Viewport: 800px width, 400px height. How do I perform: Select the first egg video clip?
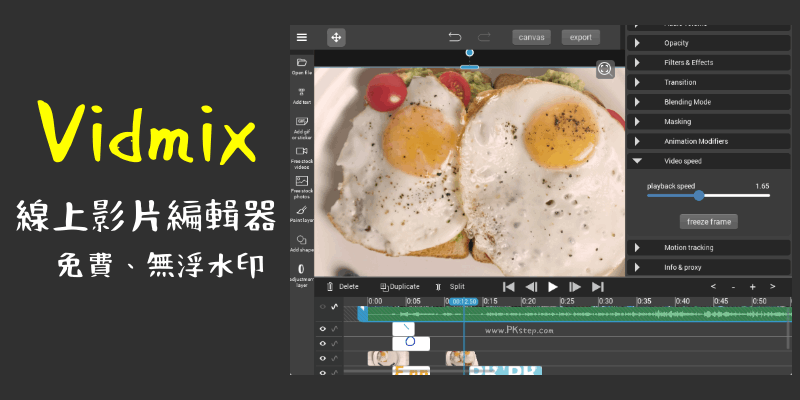pos(388,358)
